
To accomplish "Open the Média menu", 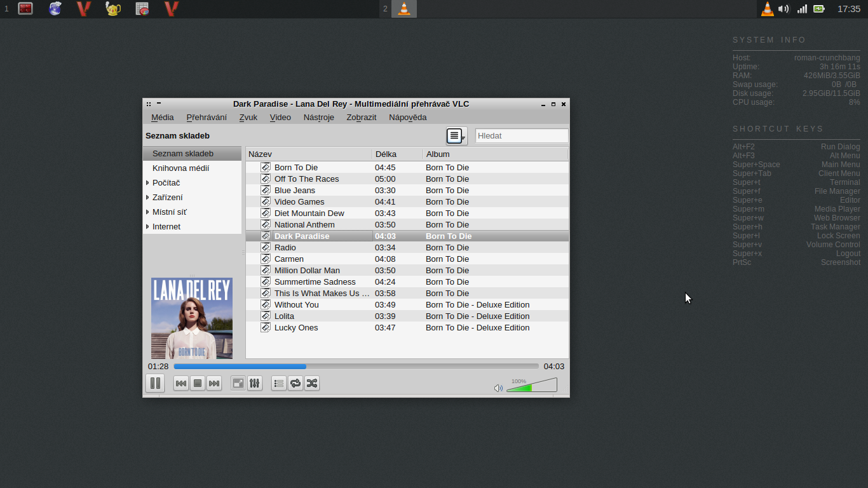I will (x=163, y=117).
